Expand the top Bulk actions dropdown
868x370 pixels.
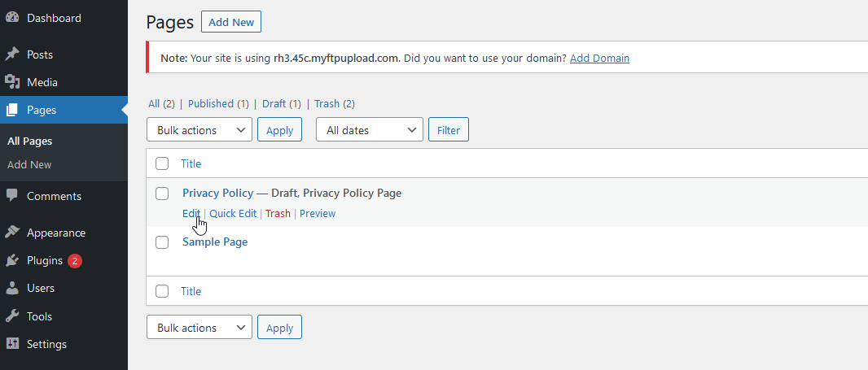[199, 129]
